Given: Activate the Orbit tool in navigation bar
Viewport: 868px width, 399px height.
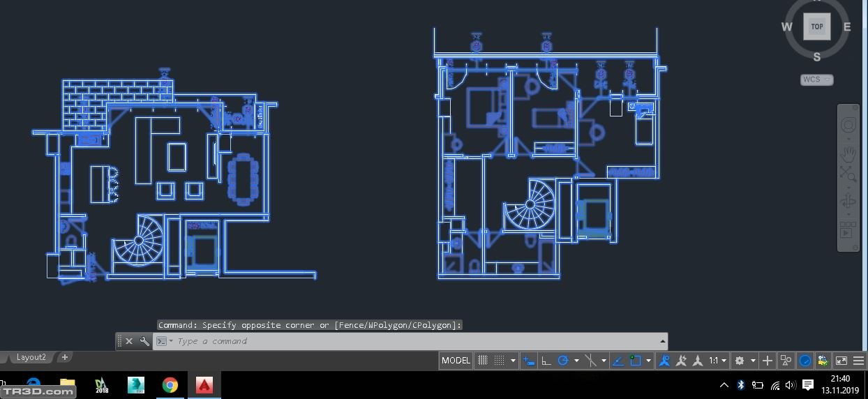Looking at the screenshot, I should tap(848, 202).
